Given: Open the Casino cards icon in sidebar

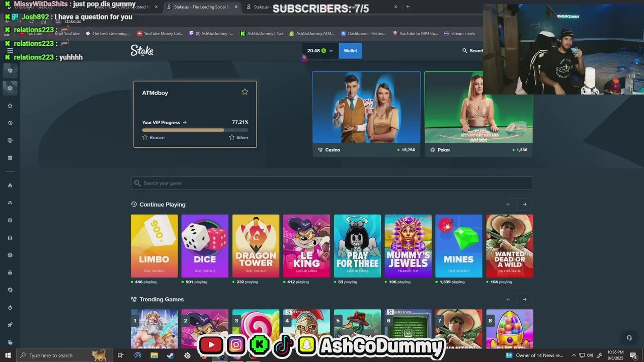Looking at the screenshot, I should (10, 71).
